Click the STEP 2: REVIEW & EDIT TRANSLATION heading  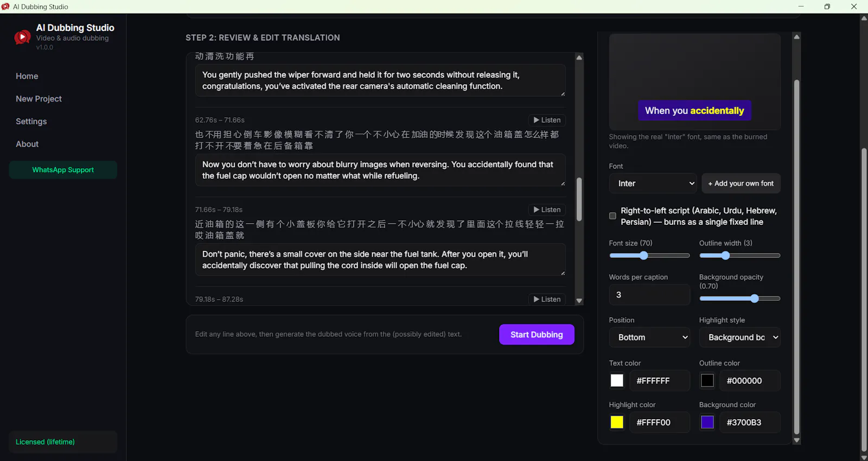pos(263,37)
